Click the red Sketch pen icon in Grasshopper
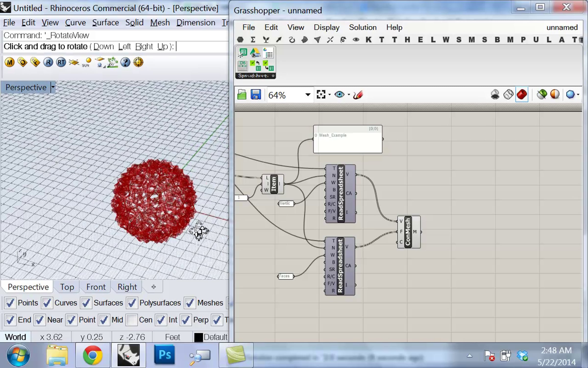 click(358, 94)
